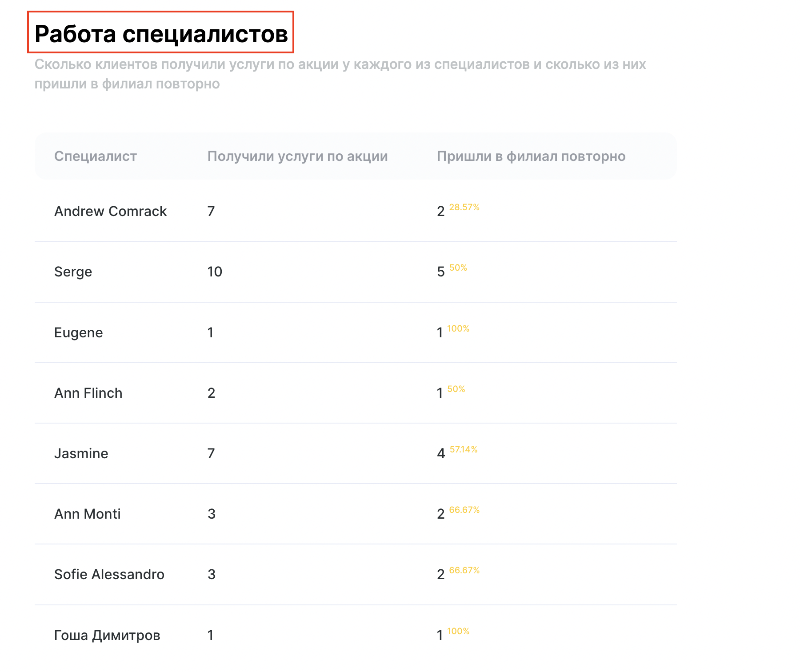Screen dimensions: 800x672
Task: Click the 28.57% return rate for Andrew Comrack
Action: (464, 208)
